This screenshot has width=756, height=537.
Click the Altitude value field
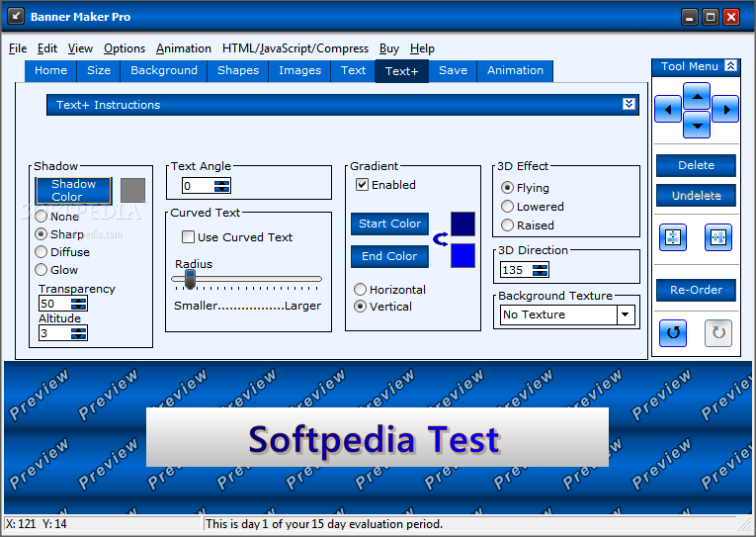pos(55,333)
